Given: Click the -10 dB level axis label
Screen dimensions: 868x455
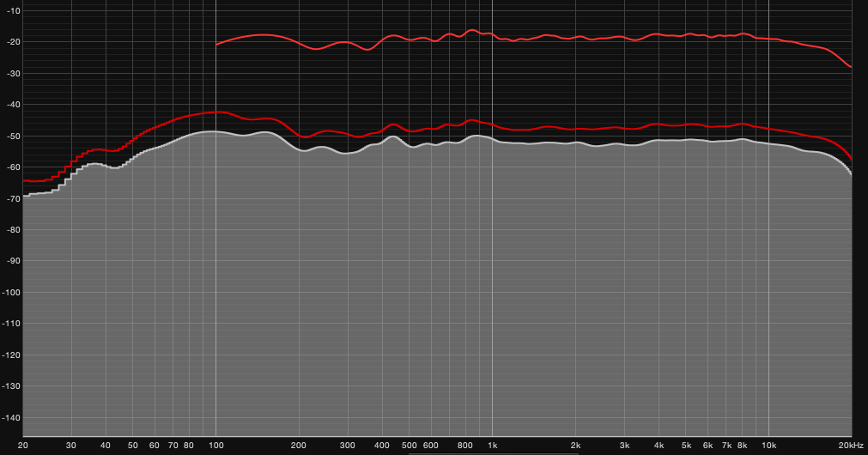Looking at the screenshot, I should [x=12, y=11].
